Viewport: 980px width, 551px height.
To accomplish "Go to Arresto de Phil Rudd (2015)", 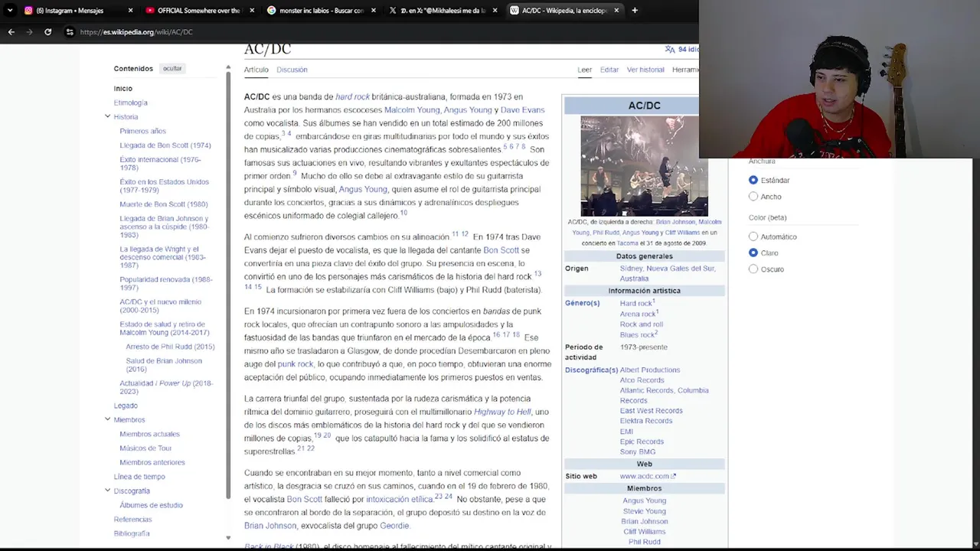I will [170, 347].
